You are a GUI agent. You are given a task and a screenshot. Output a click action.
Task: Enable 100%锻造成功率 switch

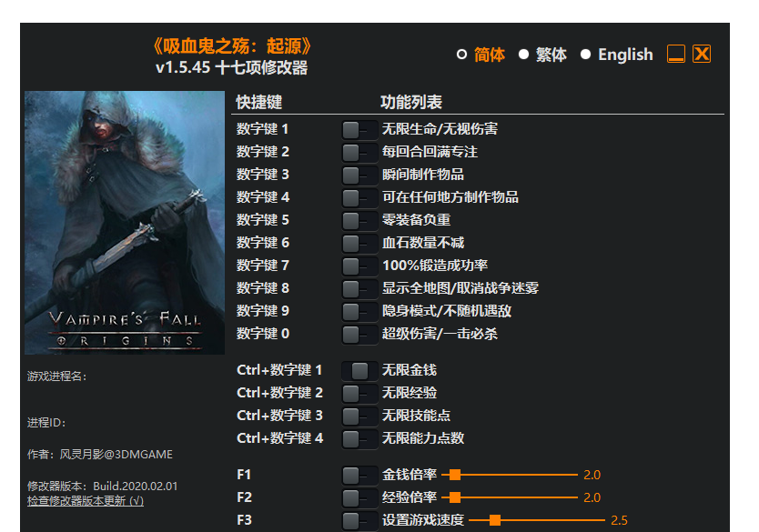[x=359, y=266]
